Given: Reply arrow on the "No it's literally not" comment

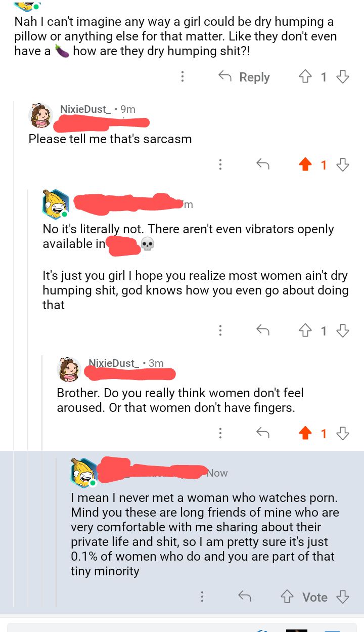Looking at the screenshot, I should click(x=262, y=330).
